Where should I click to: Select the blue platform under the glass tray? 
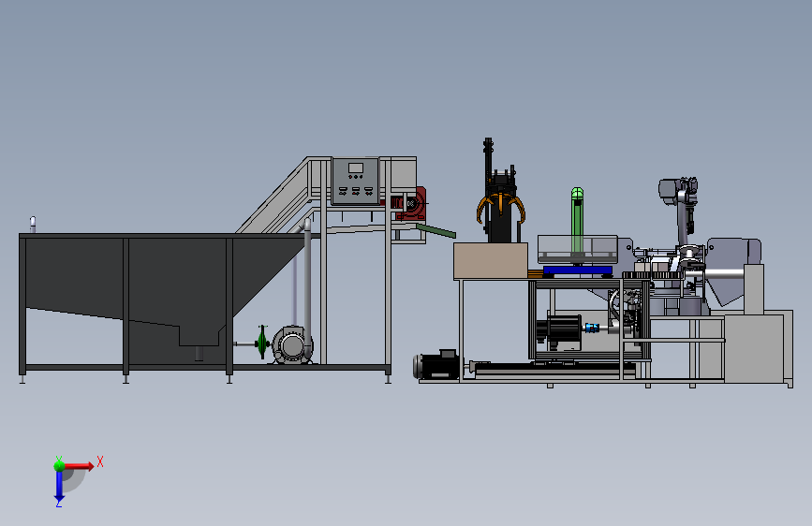pos(578,270)
